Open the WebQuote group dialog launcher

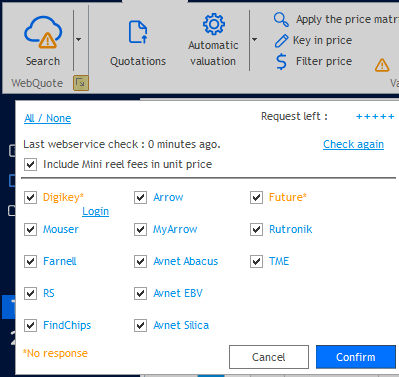(81, 83)
